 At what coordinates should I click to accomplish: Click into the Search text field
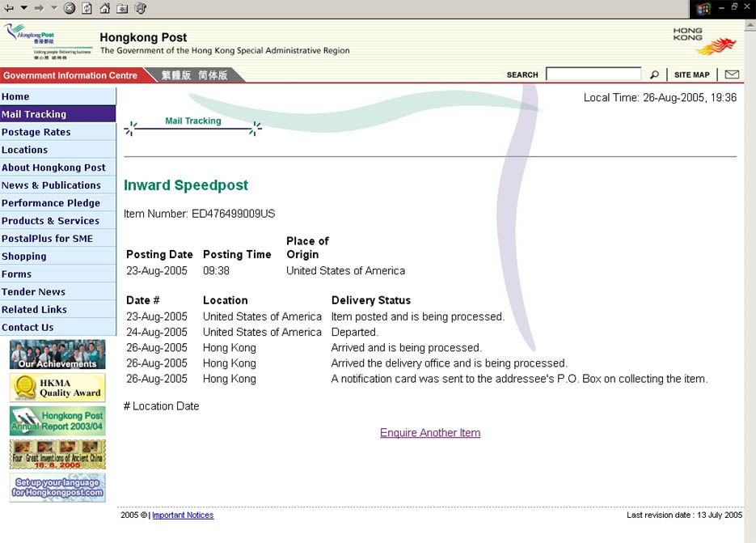tap(593, 74)
